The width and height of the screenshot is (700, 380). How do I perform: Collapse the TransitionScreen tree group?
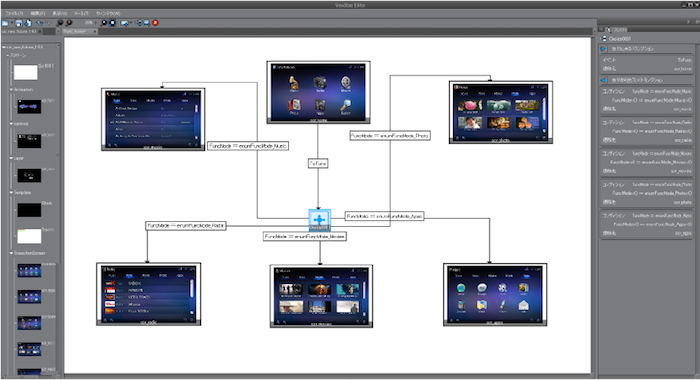pos(12,253)
